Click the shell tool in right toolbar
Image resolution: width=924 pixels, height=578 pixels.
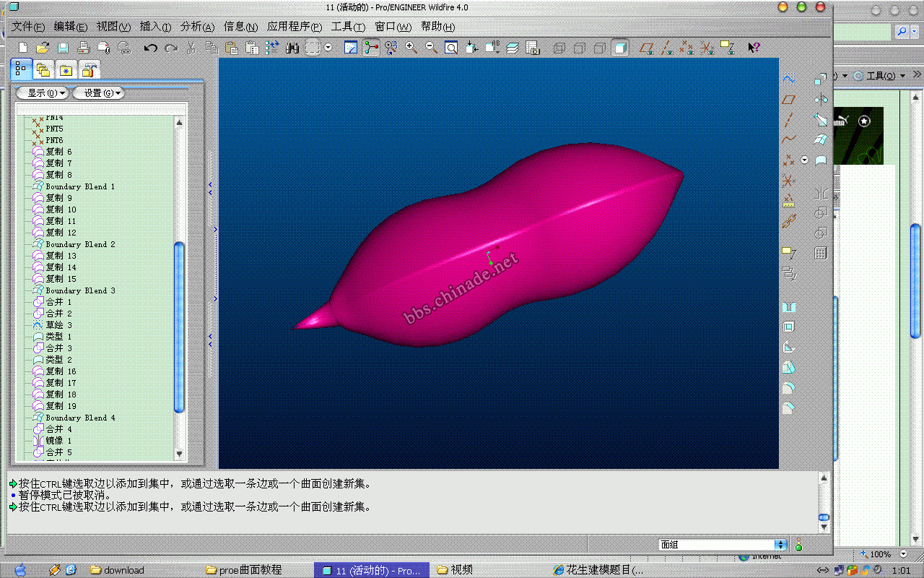point(789,327)
